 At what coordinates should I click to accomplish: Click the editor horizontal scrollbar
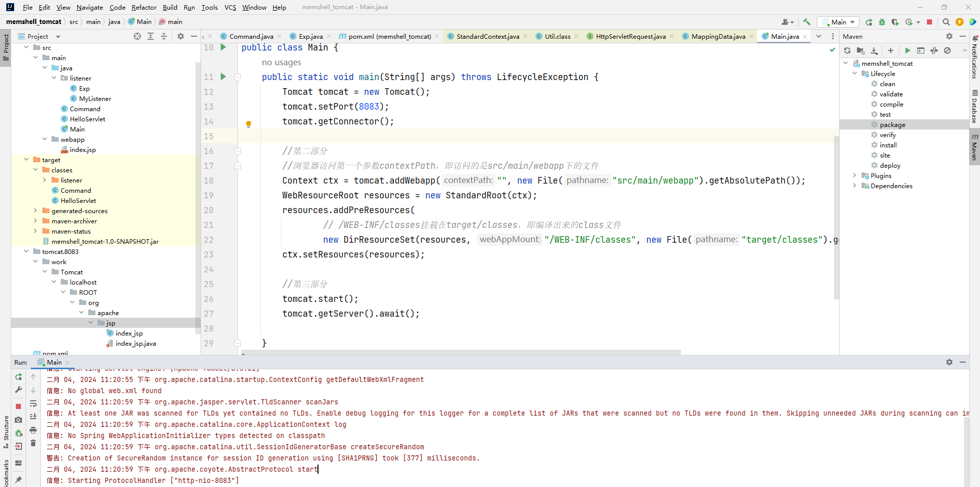click(x=459, y=352)
